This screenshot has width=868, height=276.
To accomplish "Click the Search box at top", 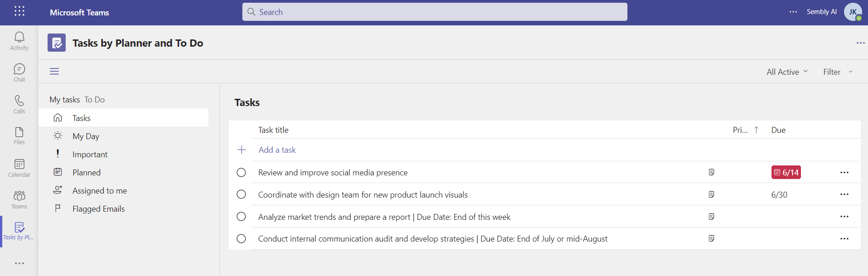I will [x=435, y=12].
